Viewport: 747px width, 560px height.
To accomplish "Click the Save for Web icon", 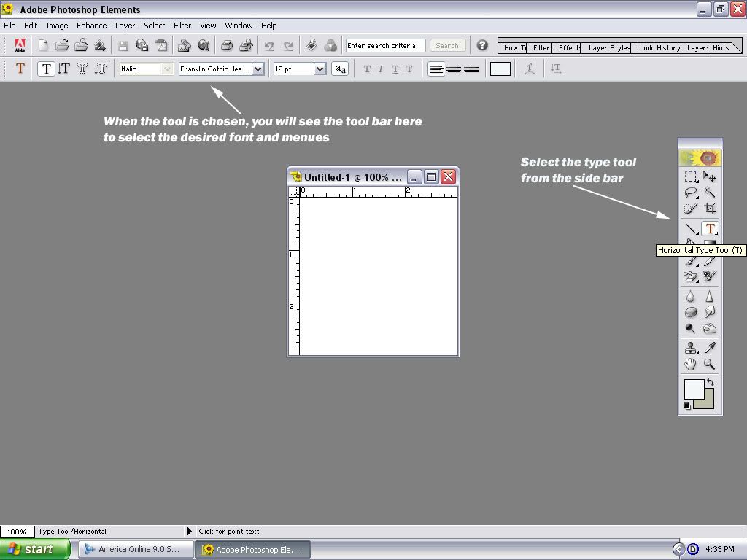I will click(x=142, y=45).
